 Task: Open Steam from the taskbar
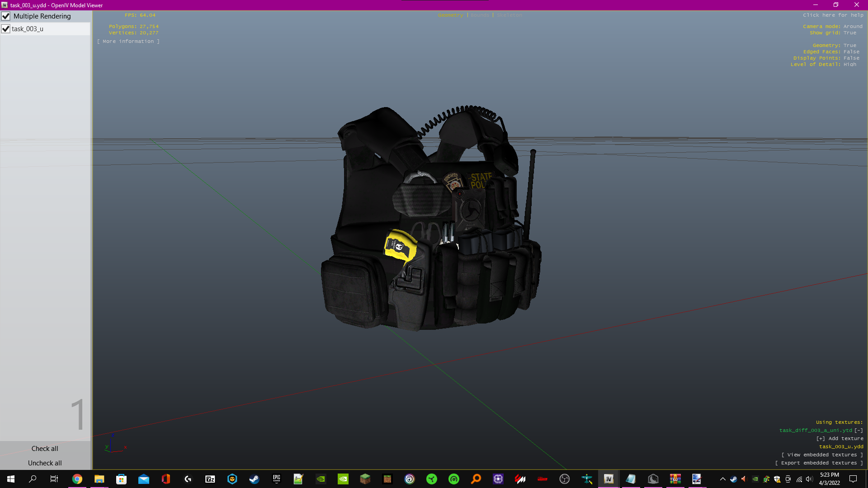tap(254, 479)
